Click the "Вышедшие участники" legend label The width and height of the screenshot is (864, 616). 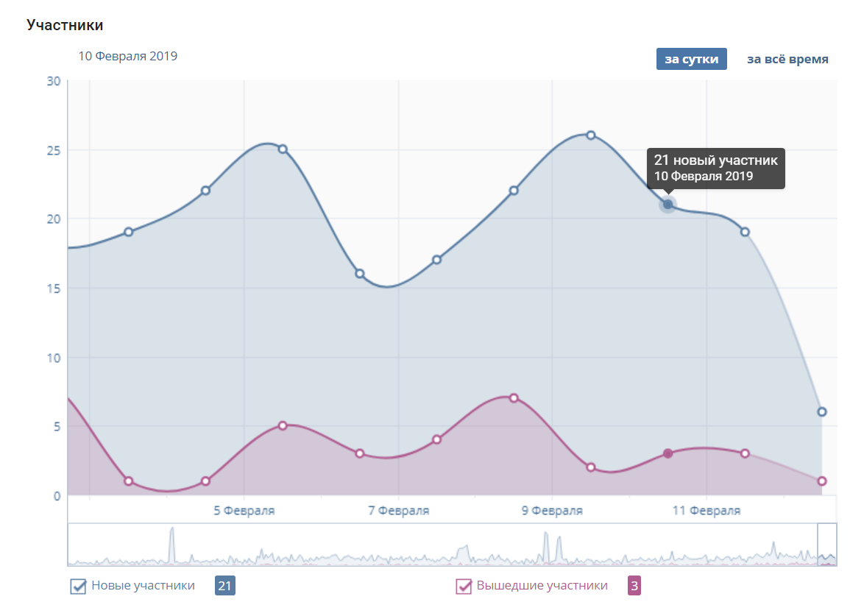[x=542, y=586]
